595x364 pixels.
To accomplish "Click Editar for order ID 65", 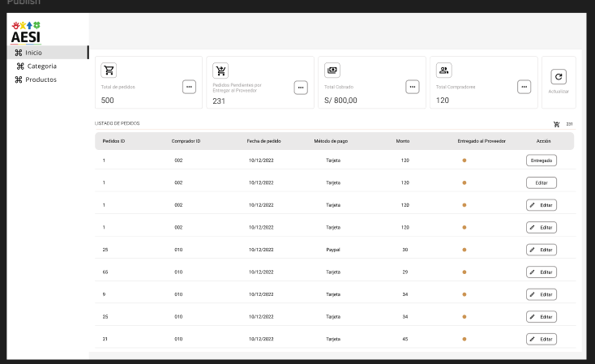I will (541, 272).
